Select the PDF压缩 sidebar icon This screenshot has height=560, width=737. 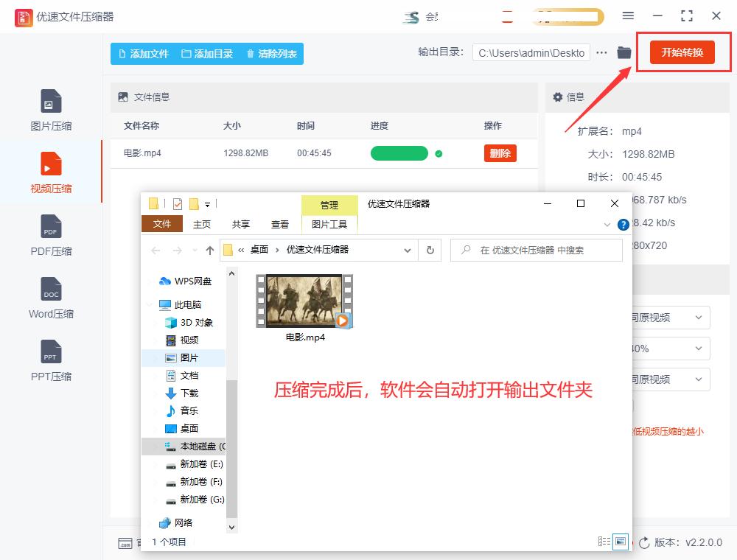(x=50, y=234)
